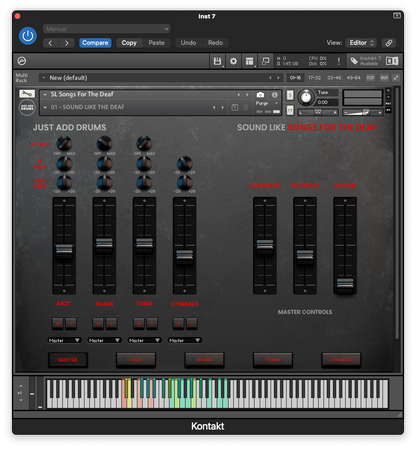Toggle the plugin power button

tap(28, 36)
